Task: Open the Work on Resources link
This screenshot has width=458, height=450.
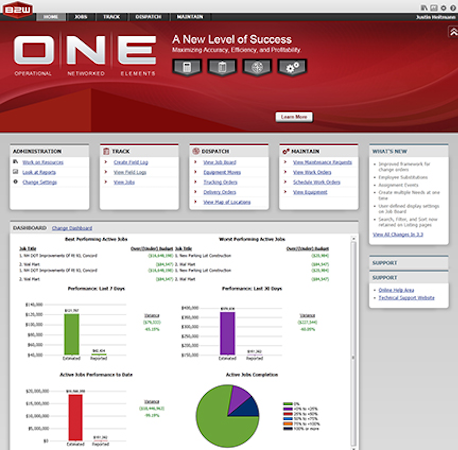Action: 43,162
